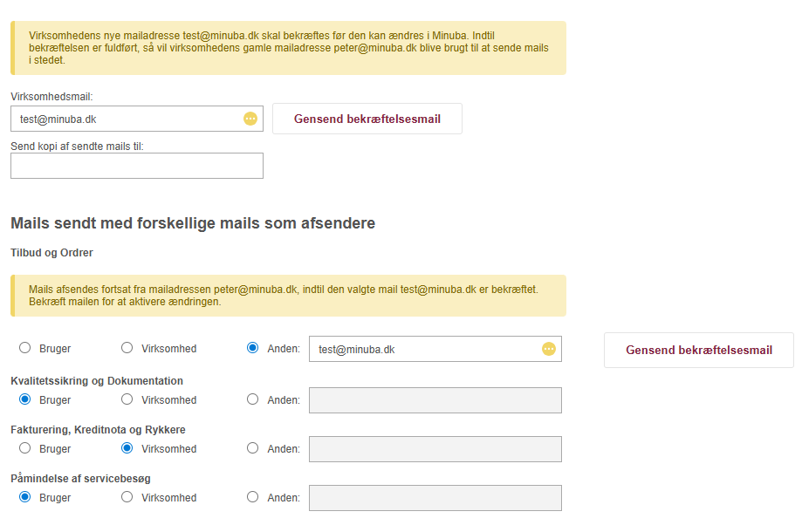Pick Anden for Fakturering, Kreditnota og Rykkere
Image resolution: width=802 pixels, height=532 pixels.
point(253,448)
